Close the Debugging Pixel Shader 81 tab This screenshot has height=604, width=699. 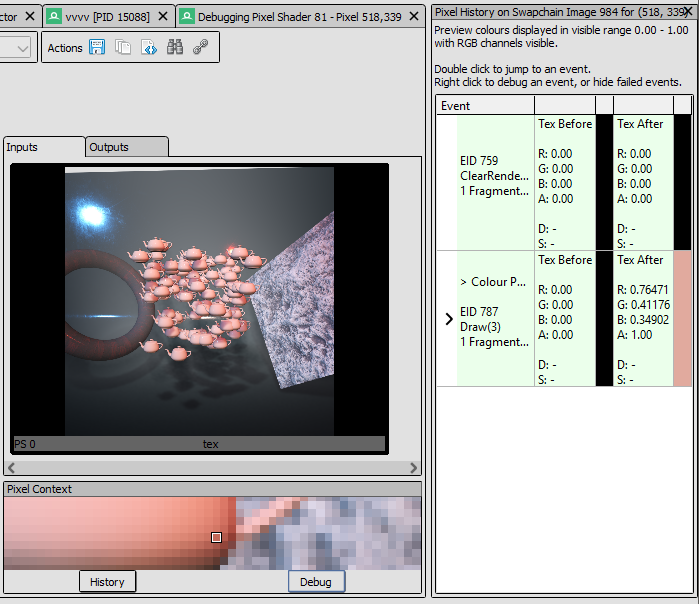pyautogui.click(x=414, y=16)
